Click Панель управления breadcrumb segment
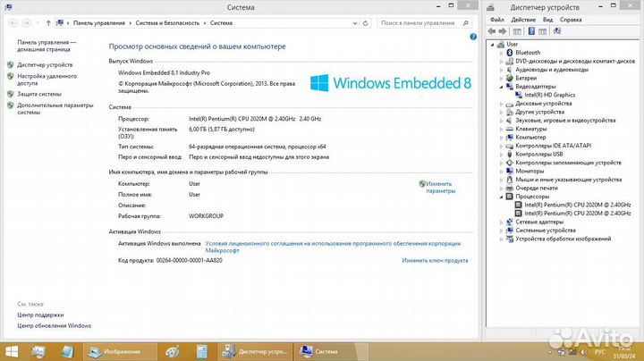This screenshot has height=361, width=644. [x=99, y=23]
